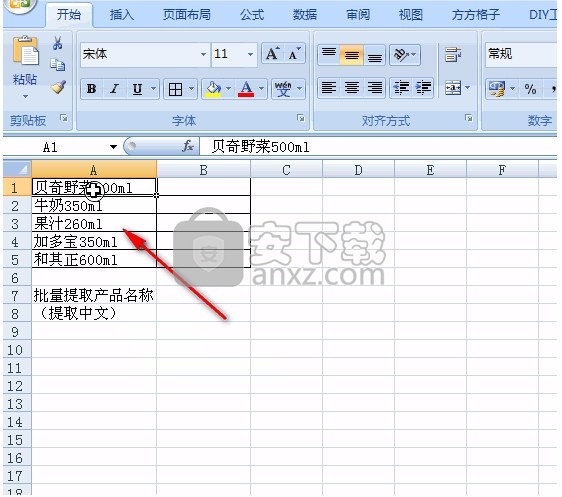
Task: Open the font name 宋体 dropdown
Action: [x=203, y=54]
